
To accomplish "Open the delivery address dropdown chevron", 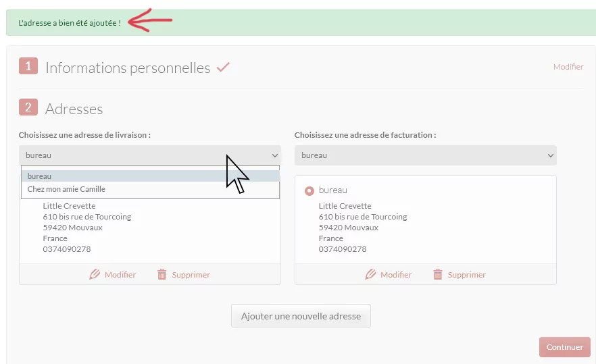I will pos(275,155).
